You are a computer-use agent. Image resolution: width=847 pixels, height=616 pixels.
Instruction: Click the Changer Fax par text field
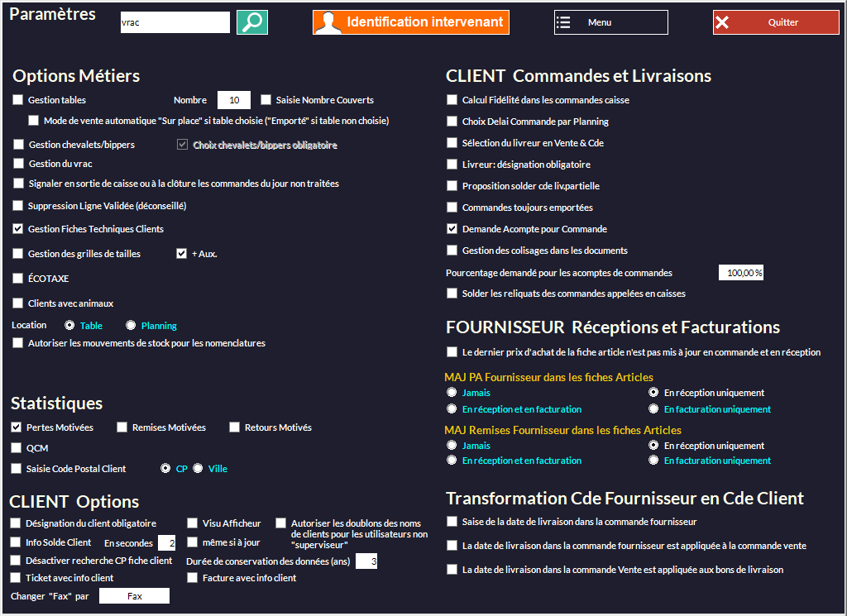(x=134, y=596)
